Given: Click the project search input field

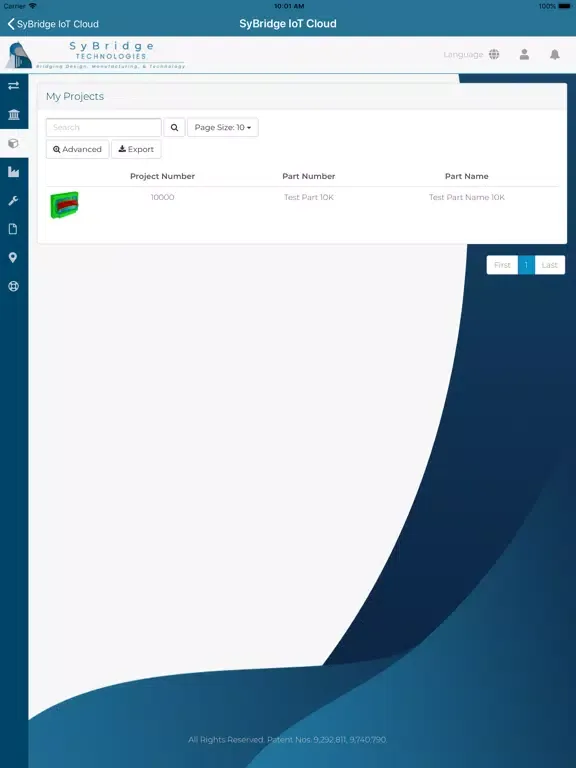Looking at the screenshot, I should [x=103, y=127].
